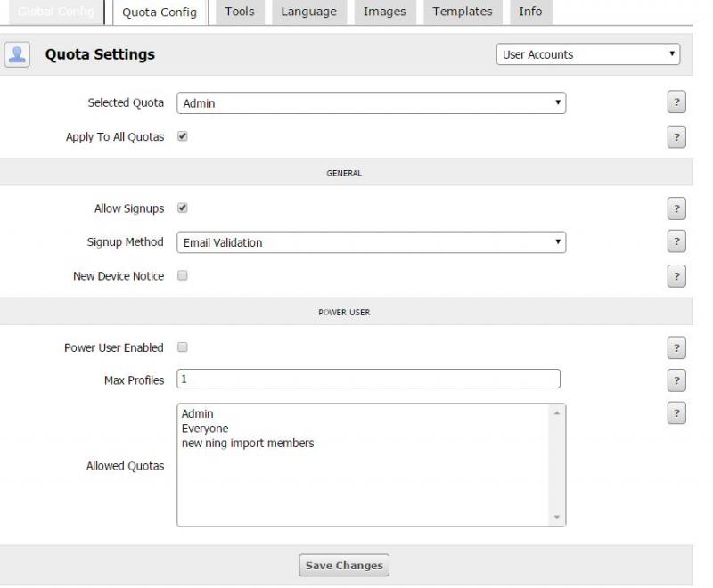Image resolution: width=713 pixels, height=588 pixels.
Task: Open help for Selected Quota
Action: tap(676, 102)
